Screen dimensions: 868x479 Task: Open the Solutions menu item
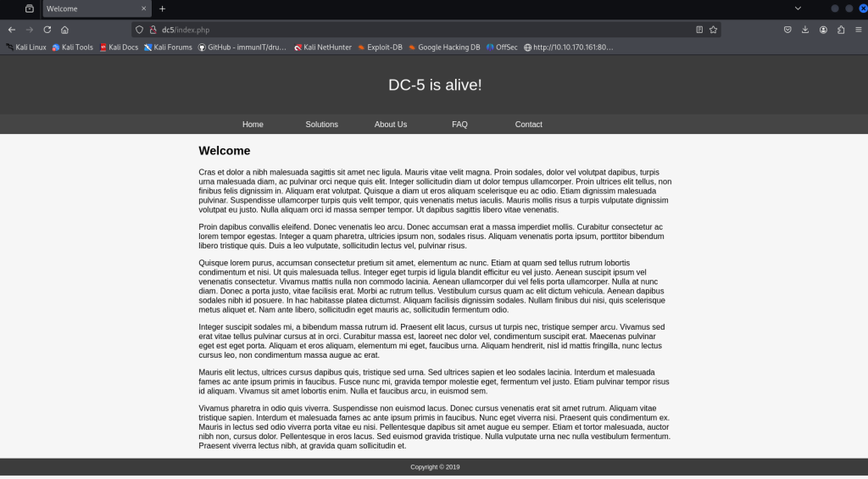(x=321, y=125)
